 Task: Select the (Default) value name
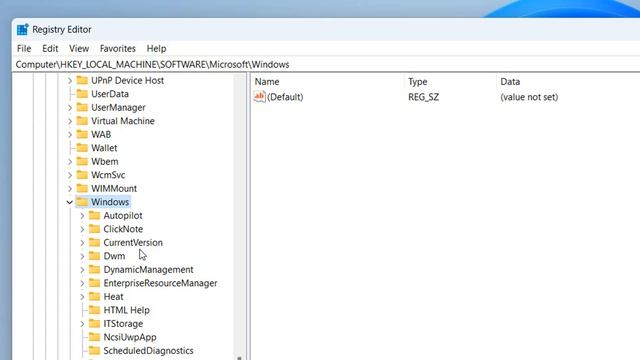(285, 97)
